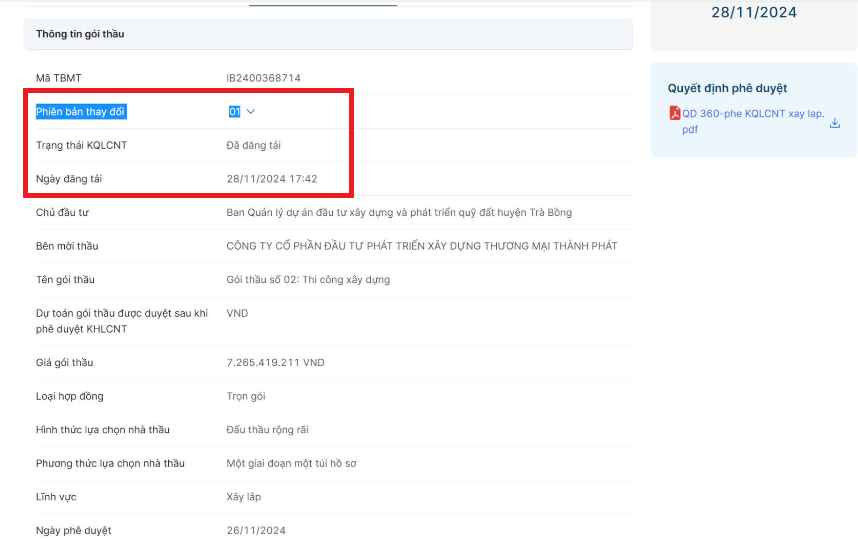Click the package name Gói thầu số 02

(x=308, y=280)
